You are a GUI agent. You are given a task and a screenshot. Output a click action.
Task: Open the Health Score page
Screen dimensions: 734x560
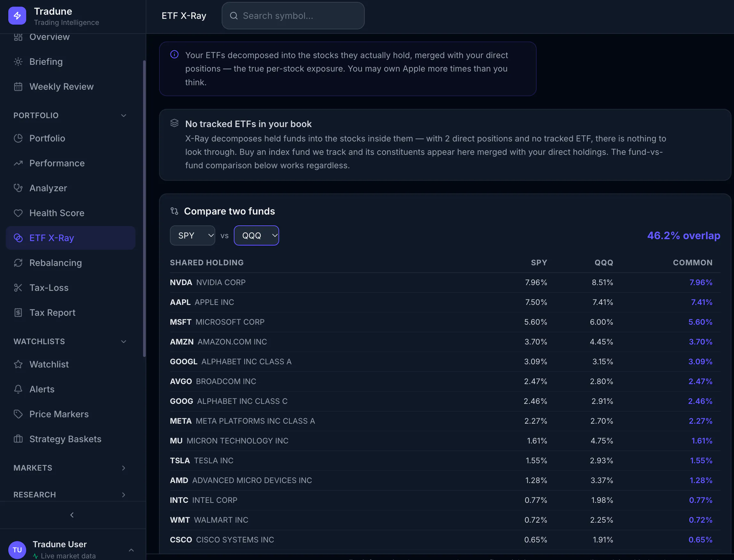tap(71, 213)
